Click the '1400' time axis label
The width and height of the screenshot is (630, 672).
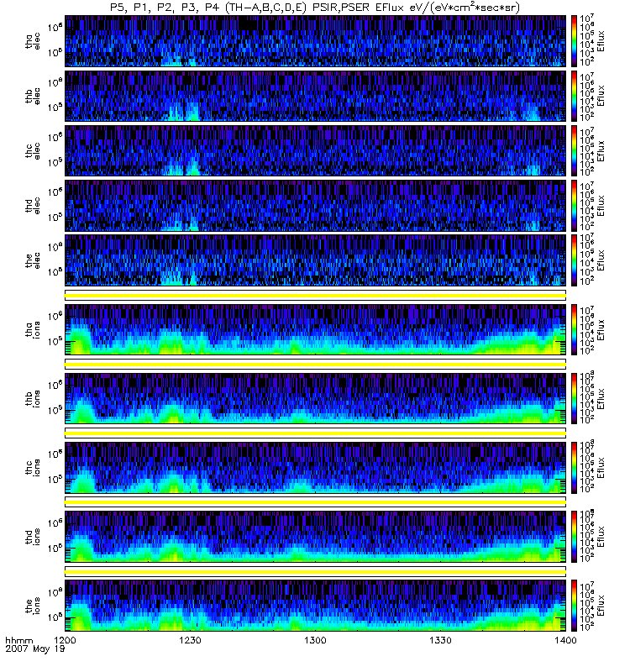tap(566, 640)
